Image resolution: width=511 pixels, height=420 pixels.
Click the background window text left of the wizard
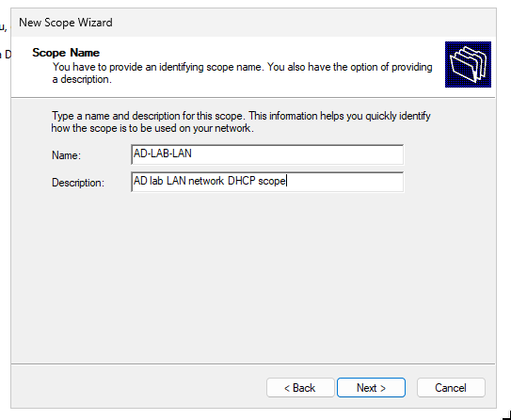coord(5,40)
